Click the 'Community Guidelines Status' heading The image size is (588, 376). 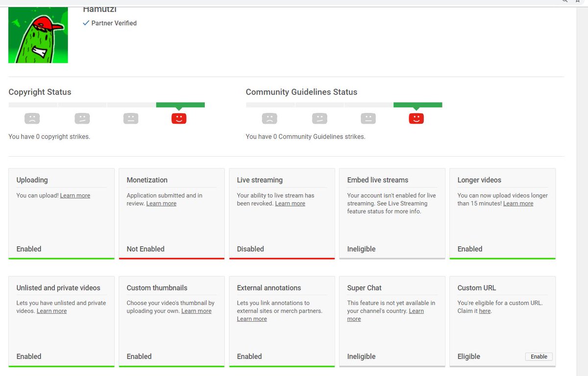point(301,92)
